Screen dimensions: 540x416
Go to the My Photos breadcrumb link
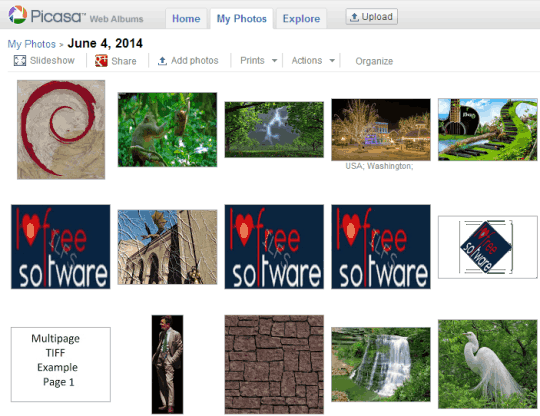(32, 44)
